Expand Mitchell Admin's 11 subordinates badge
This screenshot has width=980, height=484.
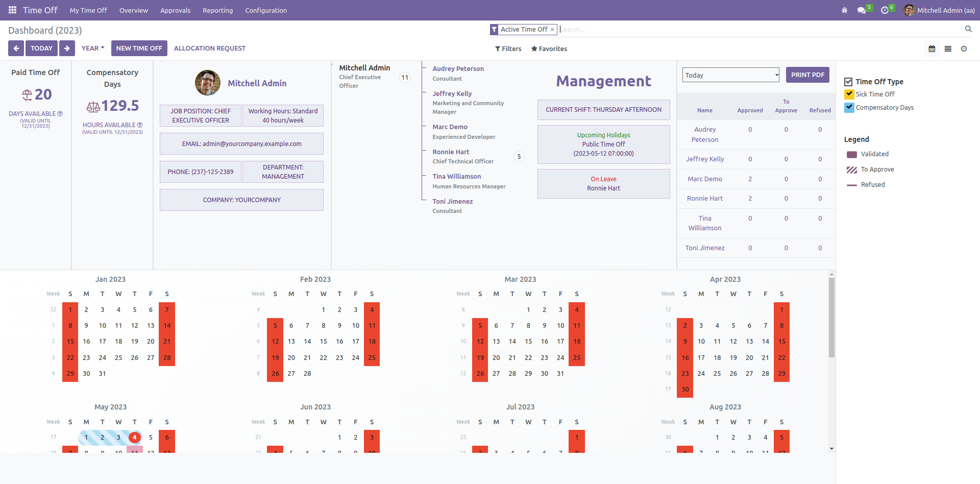[x=405, y=78]
